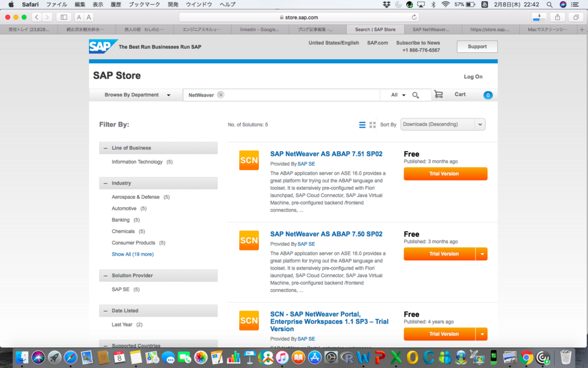Filter by SAP SE solution provider
Screen dimensions: 588x368
(x=121, y=290)
